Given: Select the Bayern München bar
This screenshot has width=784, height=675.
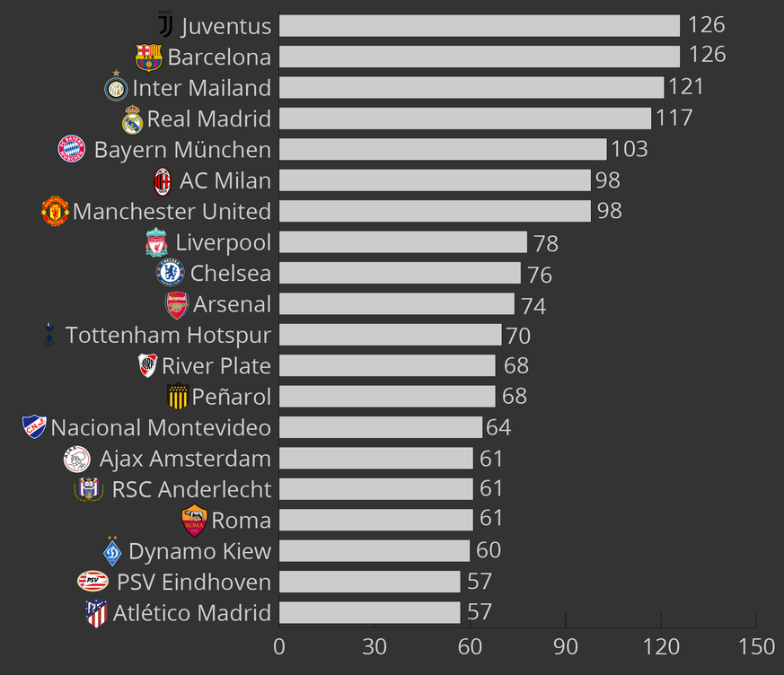Looking at the screenshot, I should click(443, 149).
